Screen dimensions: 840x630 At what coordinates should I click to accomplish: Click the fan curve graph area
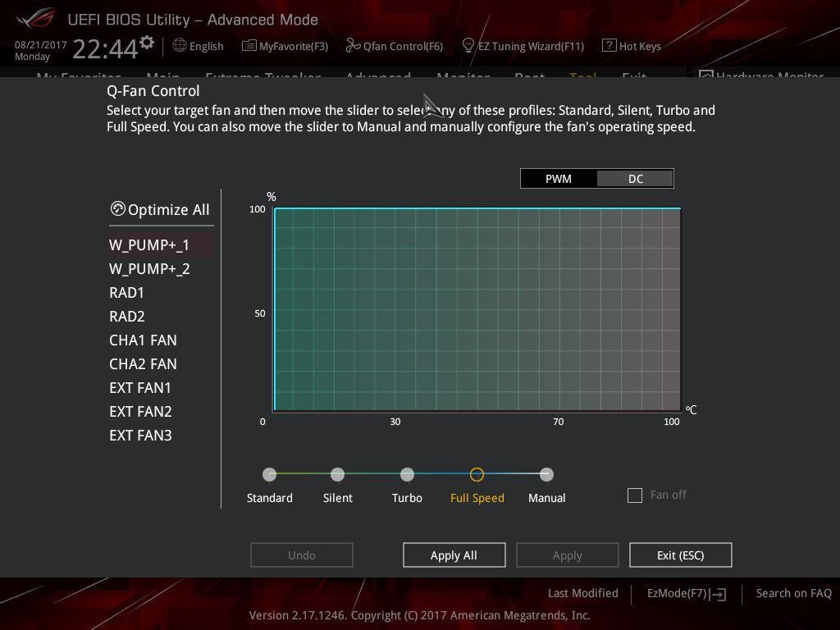click(x=477, y=309)
